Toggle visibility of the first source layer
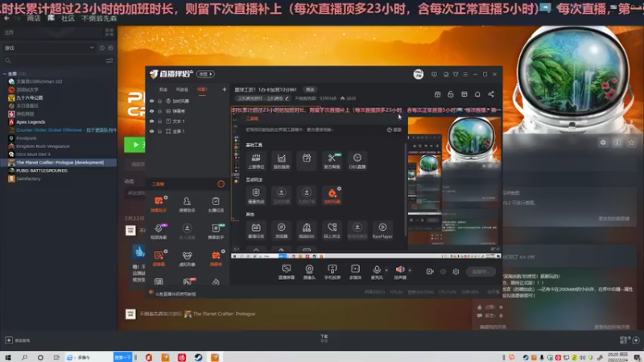Screen dimensions: 644x362 (x=151, y=101)
